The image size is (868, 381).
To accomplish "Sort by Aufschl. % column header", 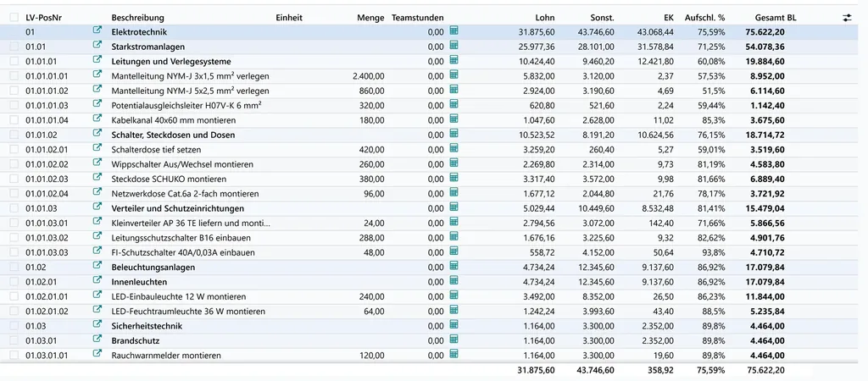I will [704, 18].
